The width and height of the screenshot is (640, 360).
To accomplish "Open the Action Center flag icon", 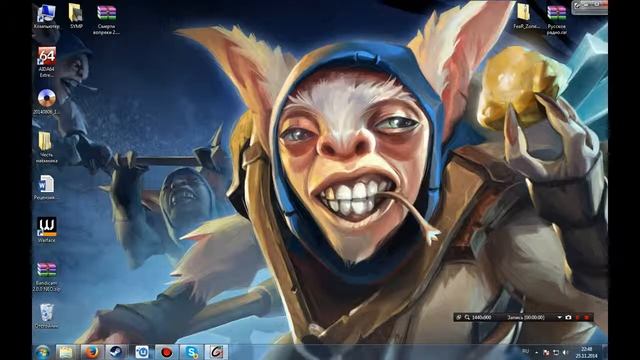I will click(x=546, y=352).
